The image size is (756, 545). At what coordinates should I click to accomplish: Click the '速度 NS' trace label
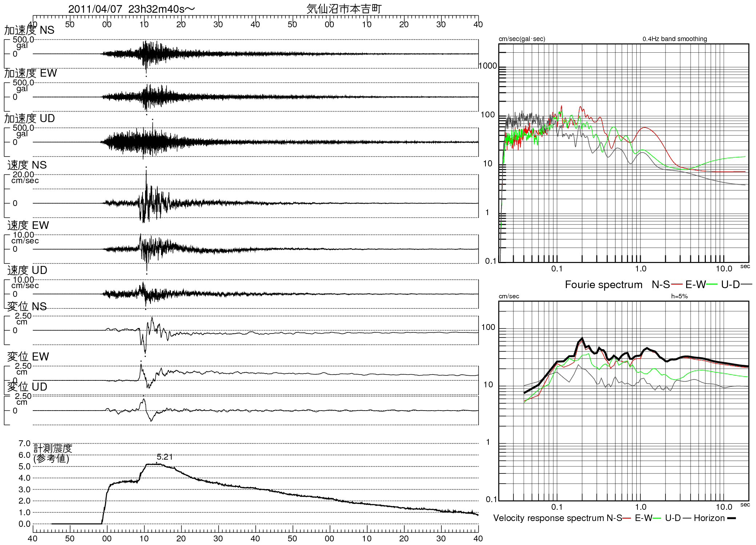pyautogui.click(x=27, y=165)
